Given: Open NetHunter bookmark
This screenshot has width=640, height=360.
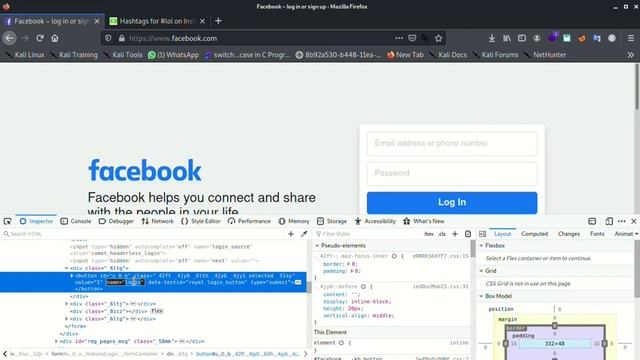Looking at the screenshot, I should pyautogui.click(x=545, y=55).
